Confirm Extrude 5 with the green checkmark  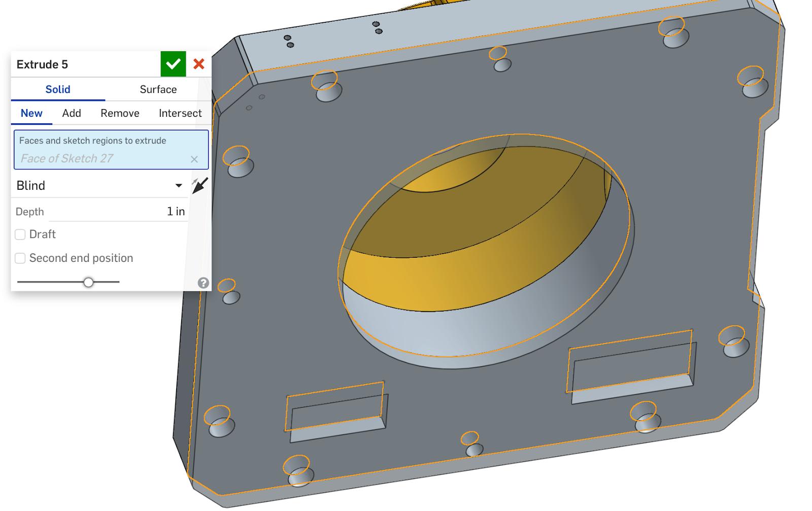point(173,64)
